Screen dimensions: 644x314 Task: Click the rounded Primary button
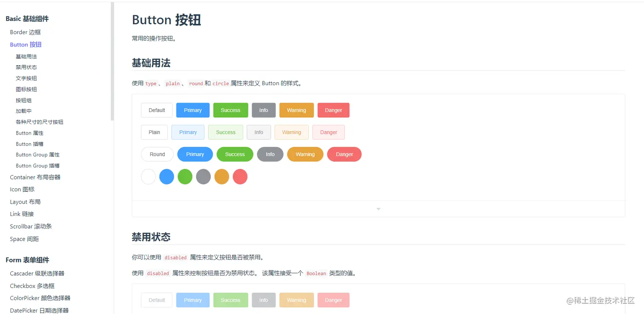pos(195,154)
